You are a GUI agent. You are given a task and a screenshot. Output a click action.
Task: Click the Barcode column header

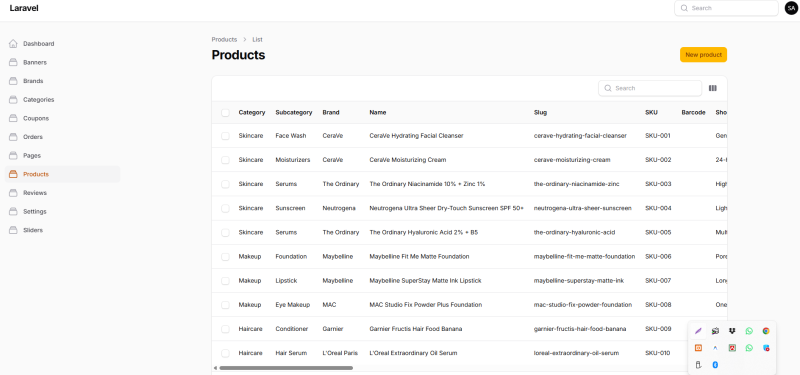[x=693, y=112]
